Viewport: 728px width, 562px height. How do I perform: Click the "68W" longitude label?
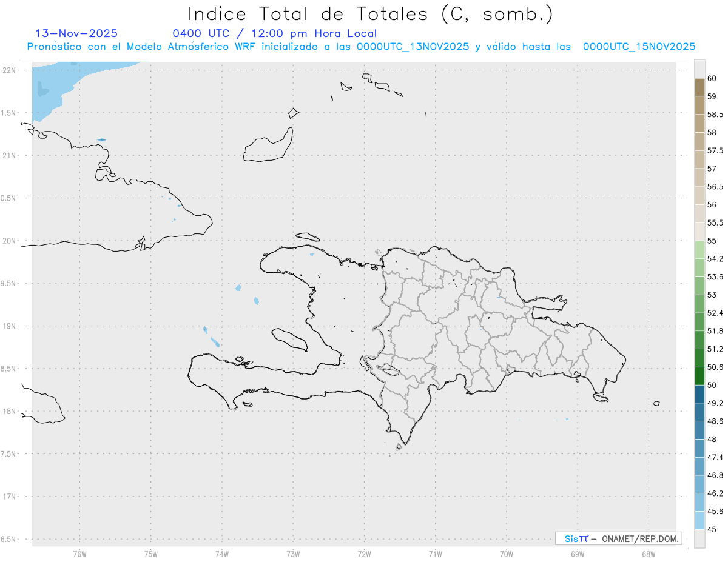649,554
